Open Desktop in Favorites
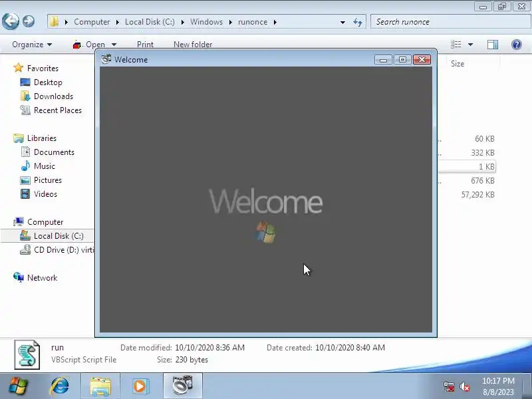Image resolution: width=532 pixels, height=399 pixels. 41,82
